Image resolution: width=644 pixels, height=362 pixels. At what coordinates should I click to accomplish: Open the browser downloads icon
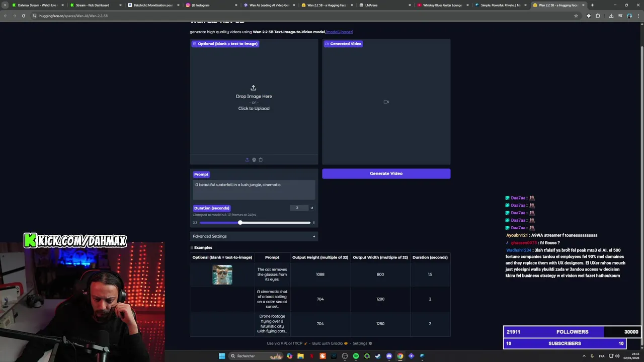click(611, 16)
